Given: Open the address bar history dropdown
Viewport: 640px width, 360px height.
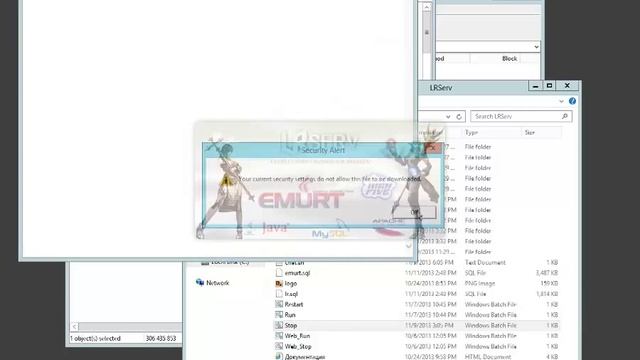Looking at the screenshot, I should point(448,116).
